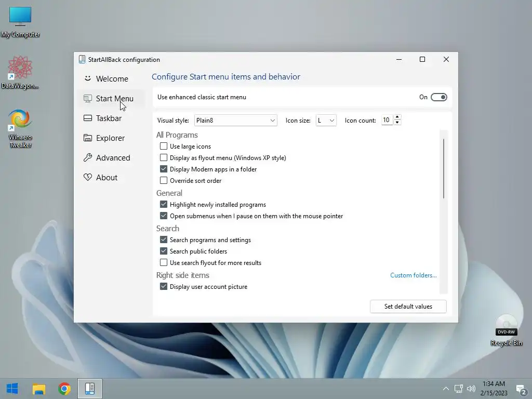Launch Google Chrome from the taskbar
532x399 pixels.
point(64,389)
